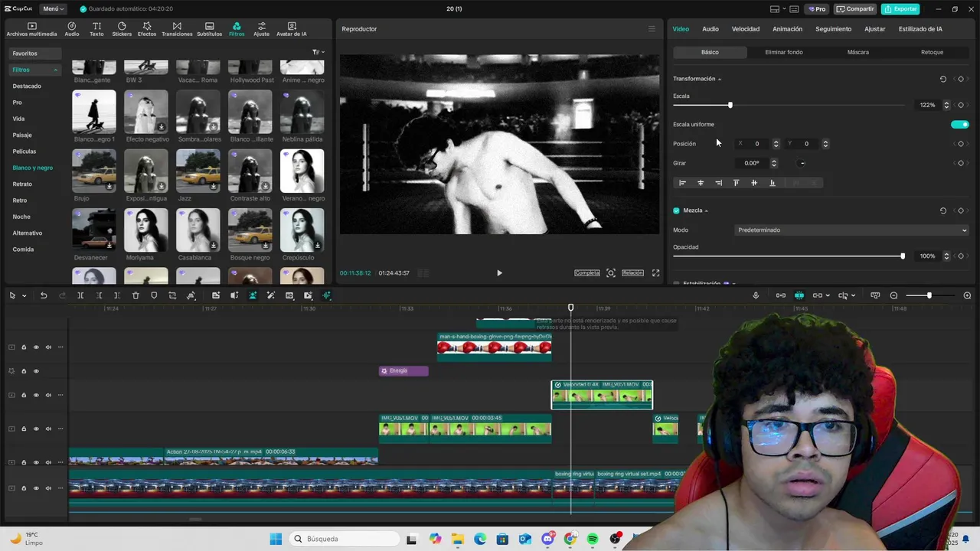Open the Archivos multimedia panel
This screenshot has height=551, width=980.
click(x=31, y=29)
